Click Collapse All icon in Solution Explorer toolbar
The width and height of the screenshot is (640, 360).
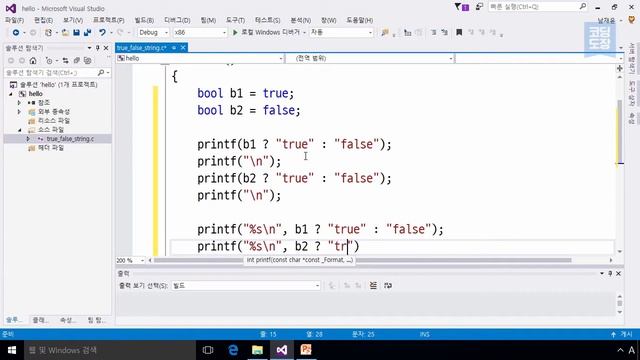76,60
